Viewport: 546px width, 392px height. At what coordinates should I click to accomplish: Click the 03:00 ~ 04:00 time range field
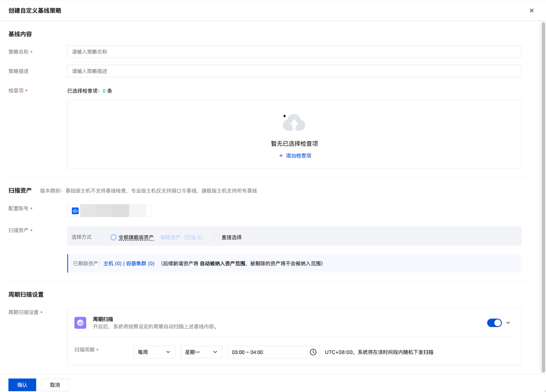(x=273, y=352)
